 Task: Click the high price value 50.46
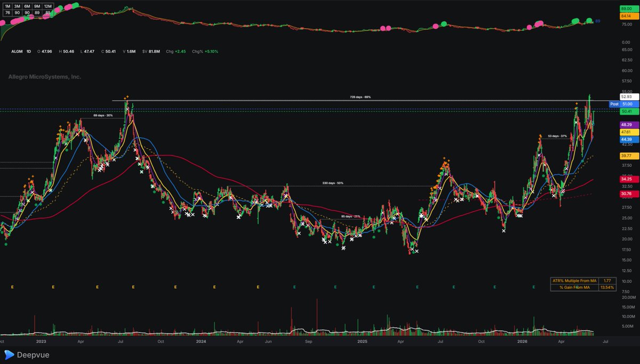coord(70,51)
